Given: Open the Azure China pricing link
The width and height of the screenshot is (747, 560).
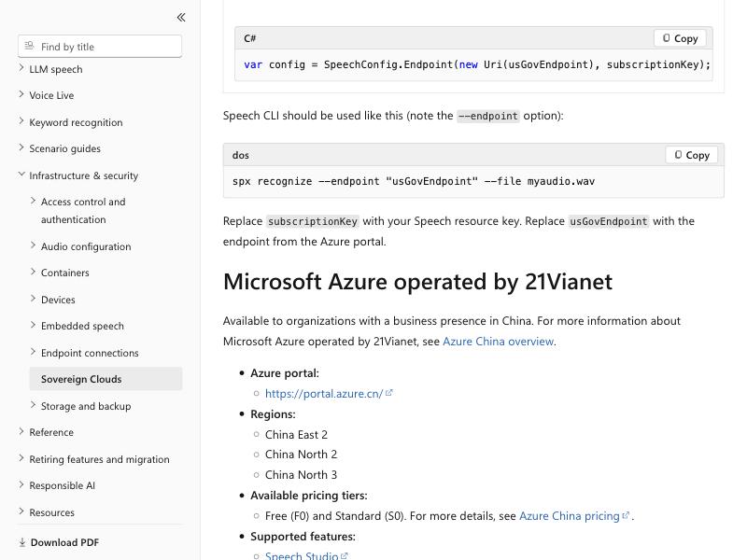Looking at the screenshot, I should click(574, 516).
